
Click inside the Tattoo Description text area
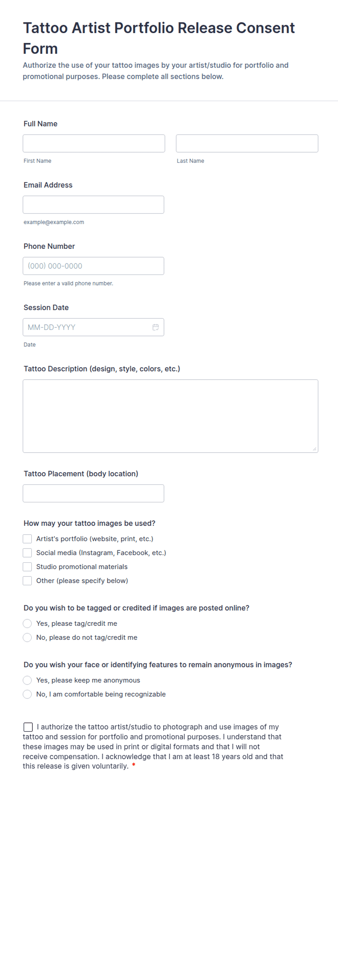(170, 416)
